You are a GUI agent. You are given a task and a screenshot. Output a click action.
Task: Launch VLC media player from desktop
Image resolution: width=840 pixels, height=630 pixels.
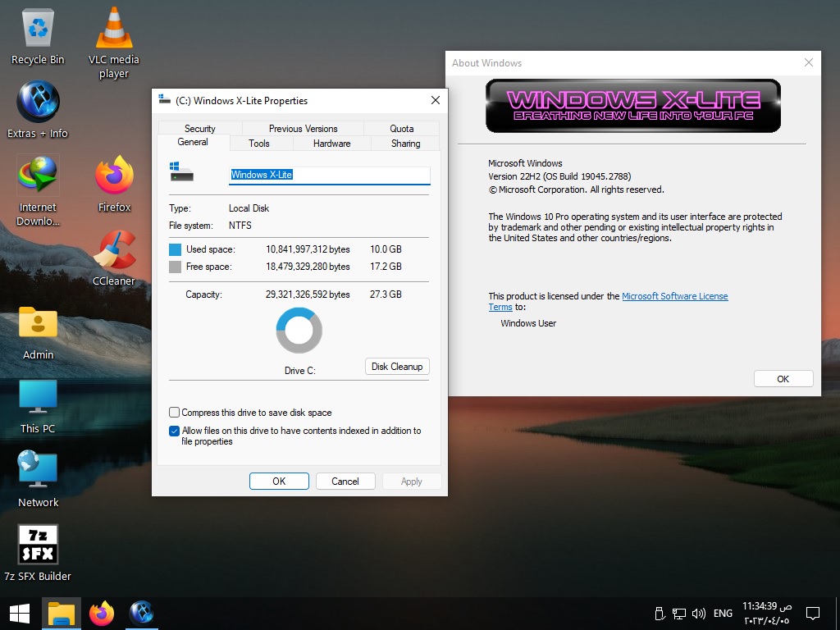pos(113,43)
